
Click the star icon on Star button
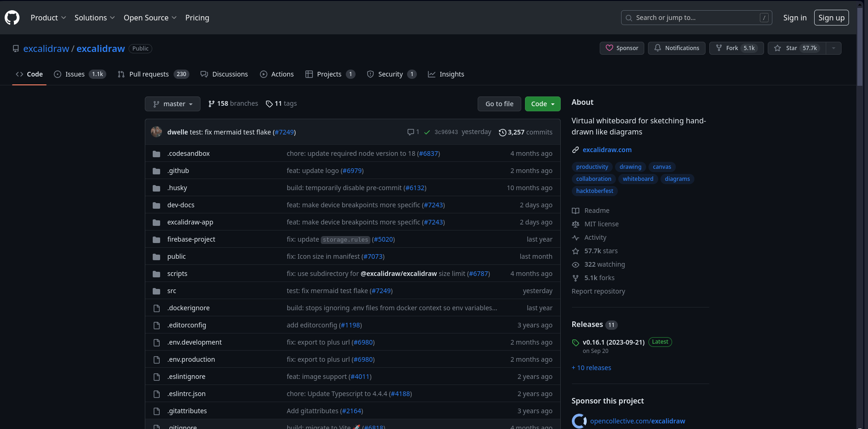tap(777, 48)
